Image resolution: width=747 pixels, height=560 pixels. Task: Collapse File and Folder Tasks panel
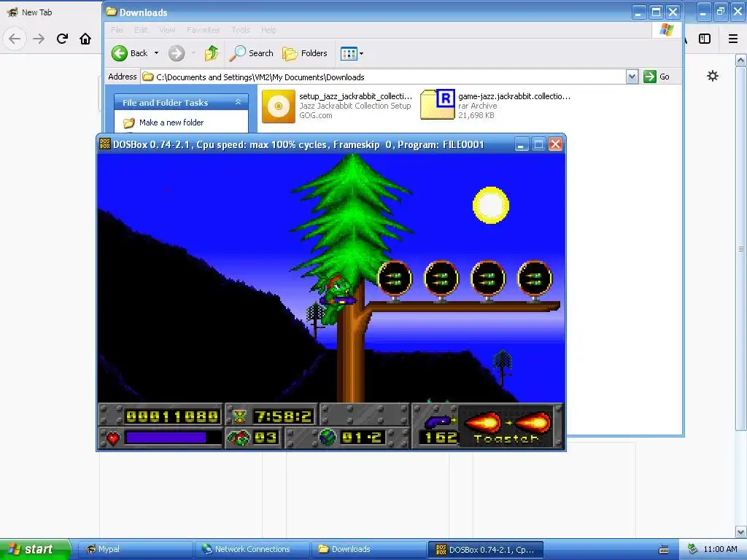pos(238,102)
